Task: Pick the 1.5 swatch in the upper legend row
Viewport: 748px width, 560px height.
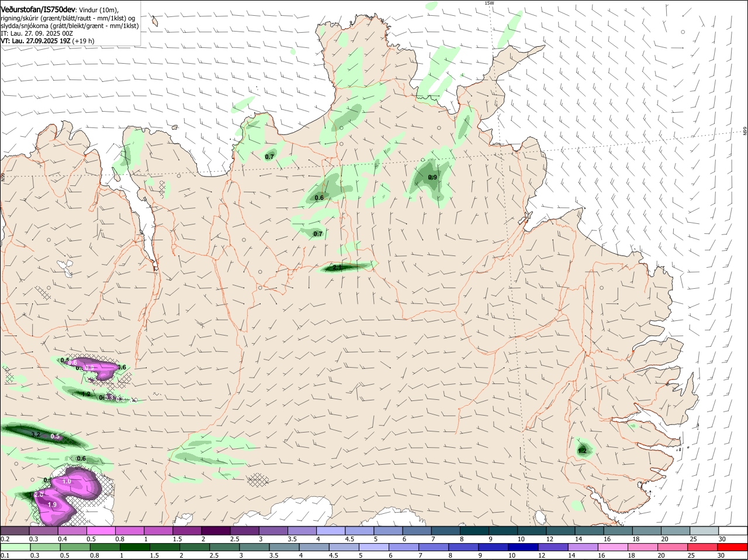Action: point(188,530)
